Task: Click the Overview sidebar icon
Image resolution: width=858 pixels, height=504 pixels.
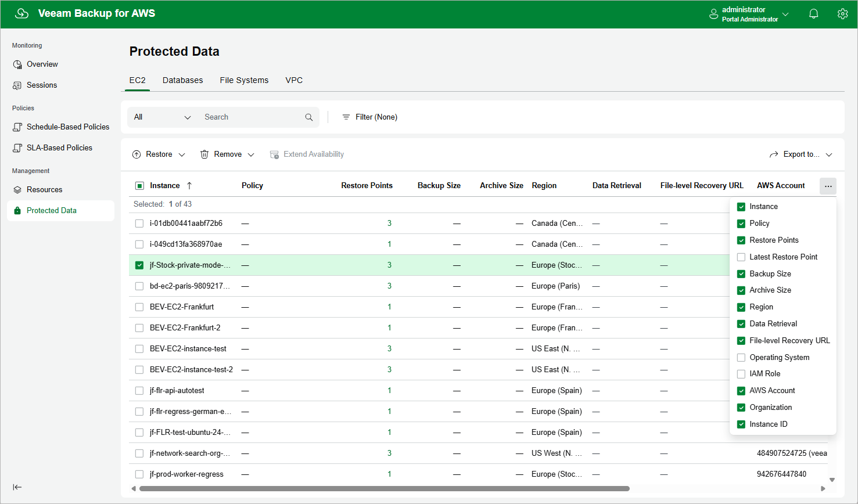Action: pyautogui.click(x=17, y=64)
